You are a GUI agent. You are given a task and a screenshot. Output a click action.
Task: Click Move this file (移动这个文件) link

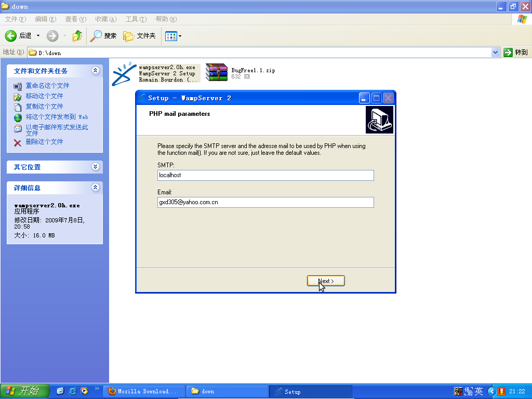pos(45,96)
